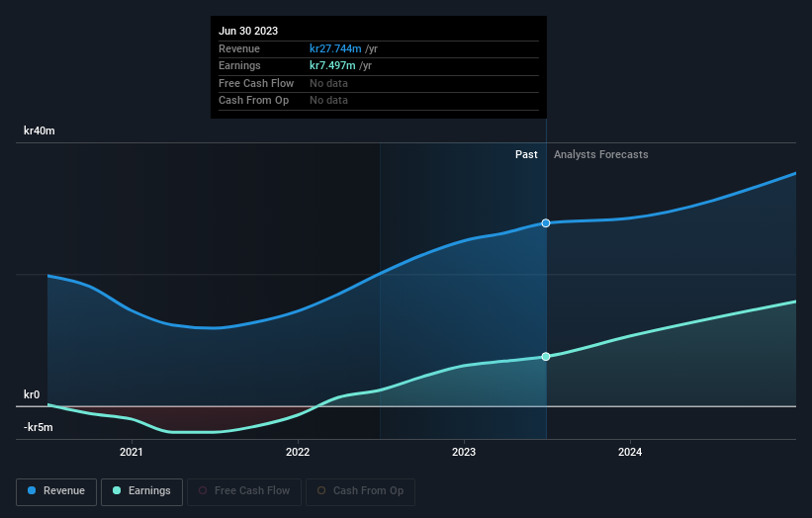Enable the Cash From Op series
The width and height of the screenshot is (812, 518).
[x=360, y=491]
